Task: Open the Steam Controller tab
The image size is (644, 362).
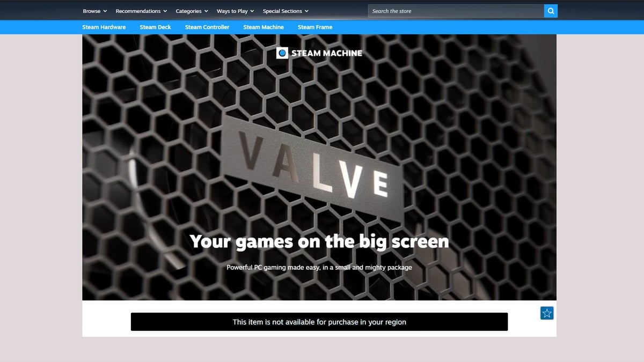Action: pyautogui.click(x=207, y=27)
